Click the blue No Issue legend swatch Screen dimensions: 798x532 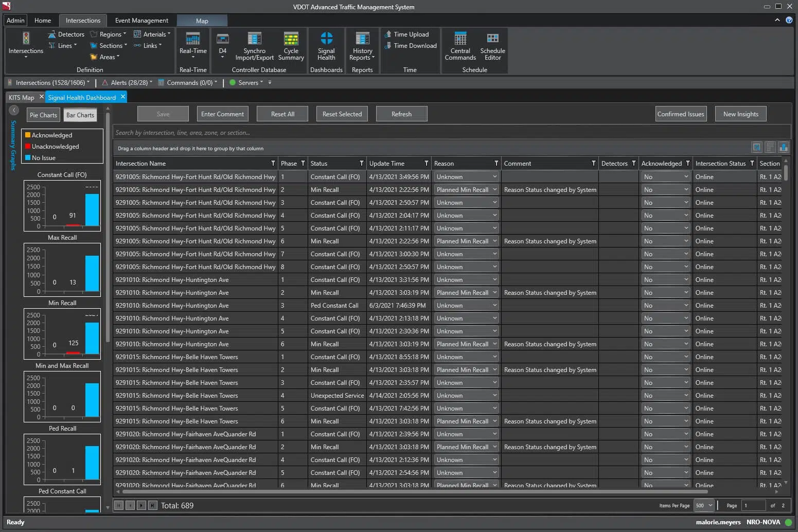28,158
